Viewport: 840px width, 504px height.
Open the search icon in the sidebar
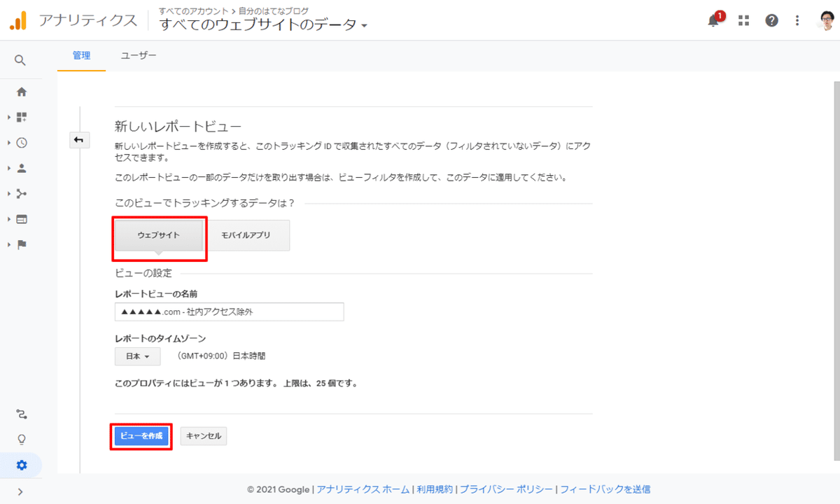click(22, 59)
